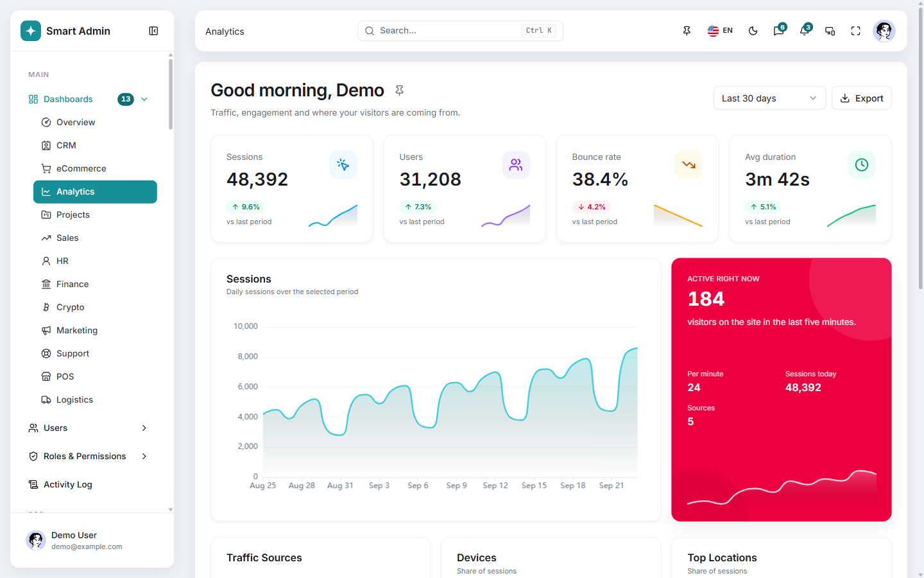
Task: Collapse the Dashboards menu chevron
Action: [x=144, y=99]
